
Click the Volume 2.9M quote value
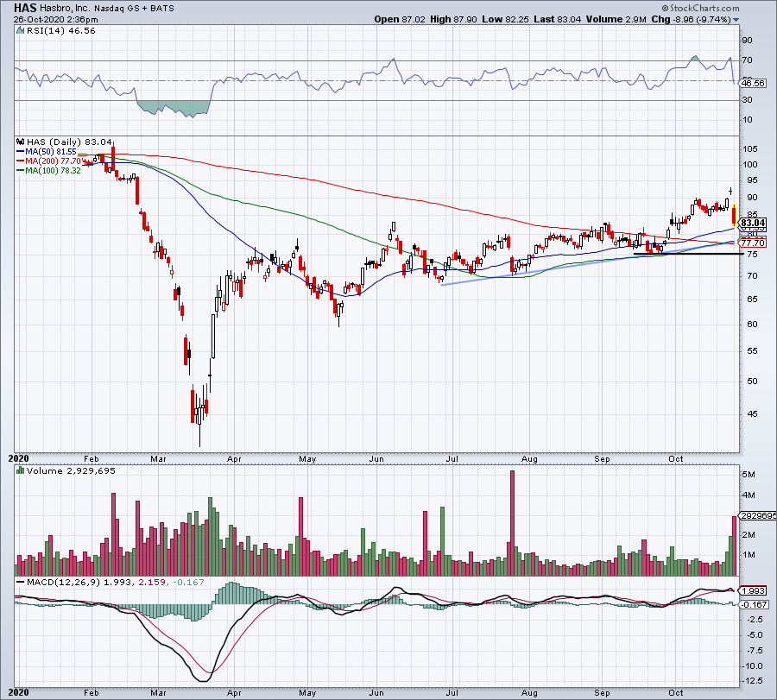pyautogui.click(x=616, y=19)
